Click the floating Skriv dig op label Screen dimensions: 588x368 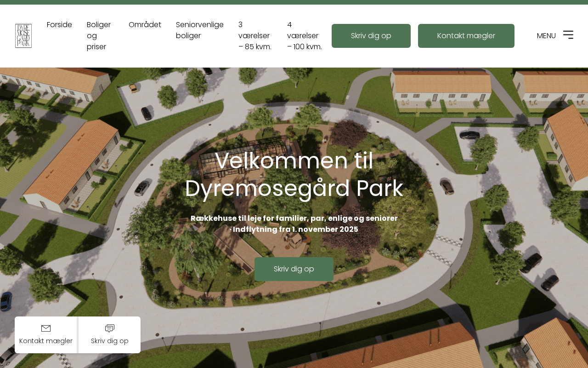110,341
